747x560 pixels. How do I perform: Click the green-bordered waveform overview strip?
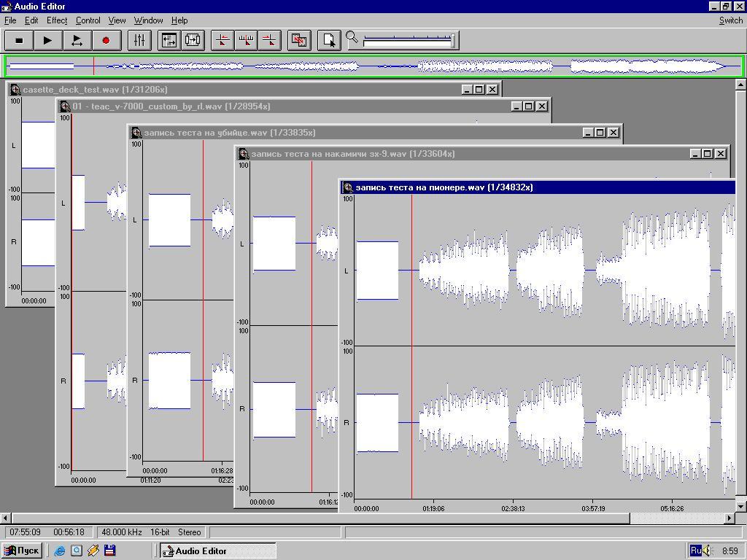[x=373, y=66]
